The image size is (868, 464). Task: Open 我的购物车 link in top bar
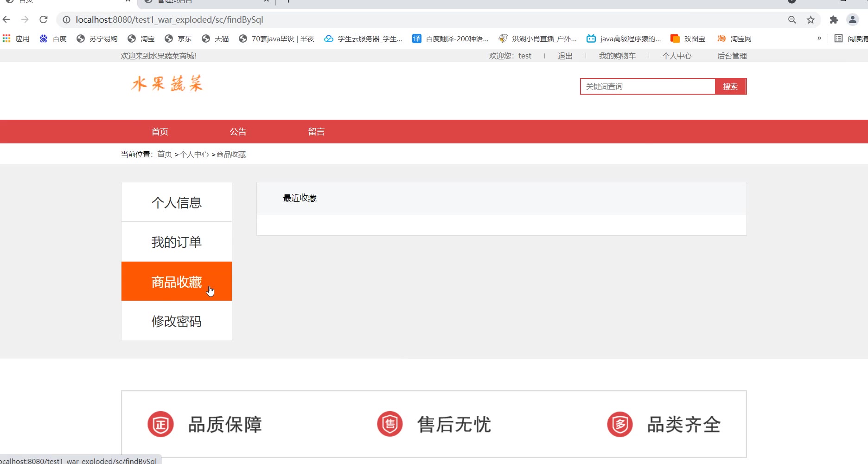(617, 56)
